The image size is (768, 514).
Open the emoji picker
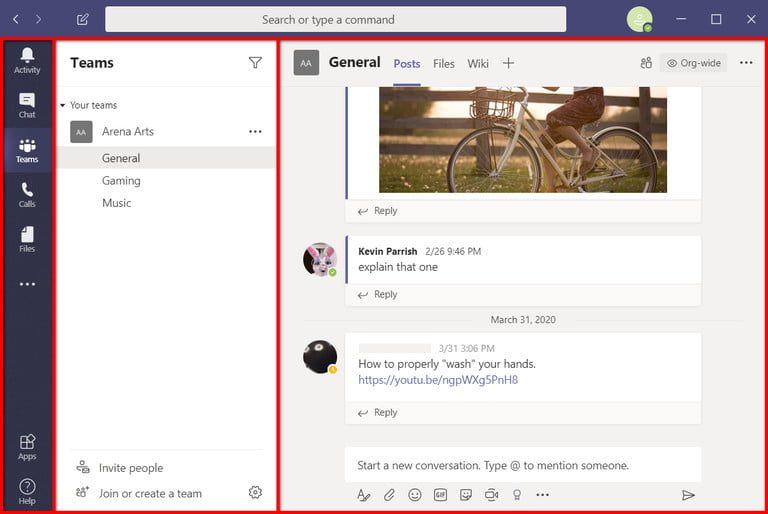415,495
